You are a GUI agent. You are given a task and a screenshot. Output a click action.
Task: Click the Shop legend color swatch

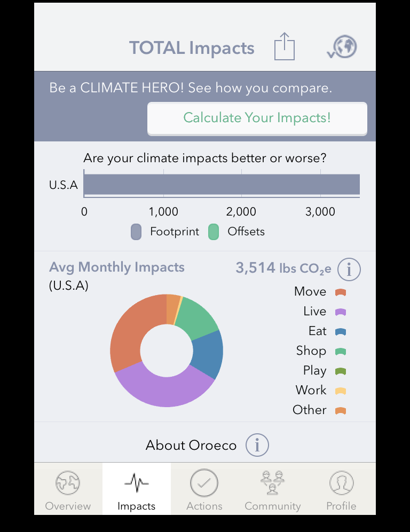click(x=341, y=352)
